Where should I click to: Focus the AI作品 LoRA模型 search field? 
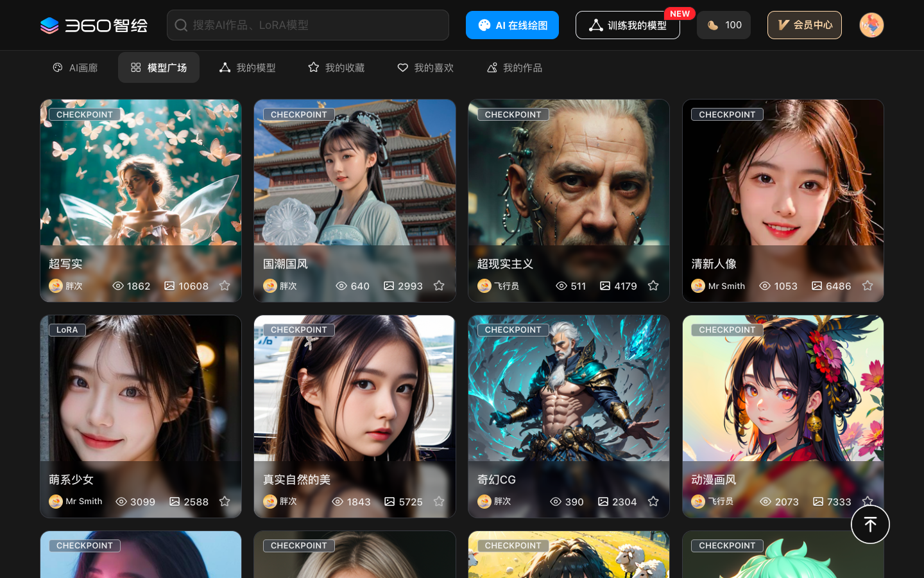308,25
